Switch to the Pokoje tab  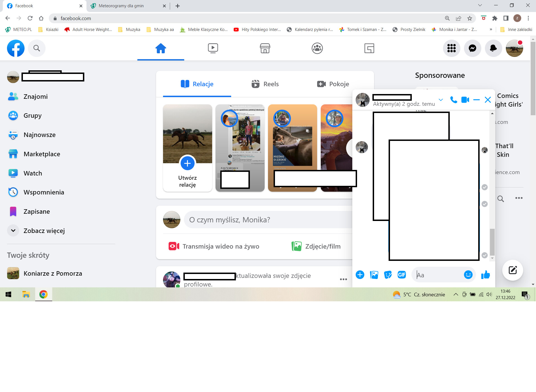point(333,84)
